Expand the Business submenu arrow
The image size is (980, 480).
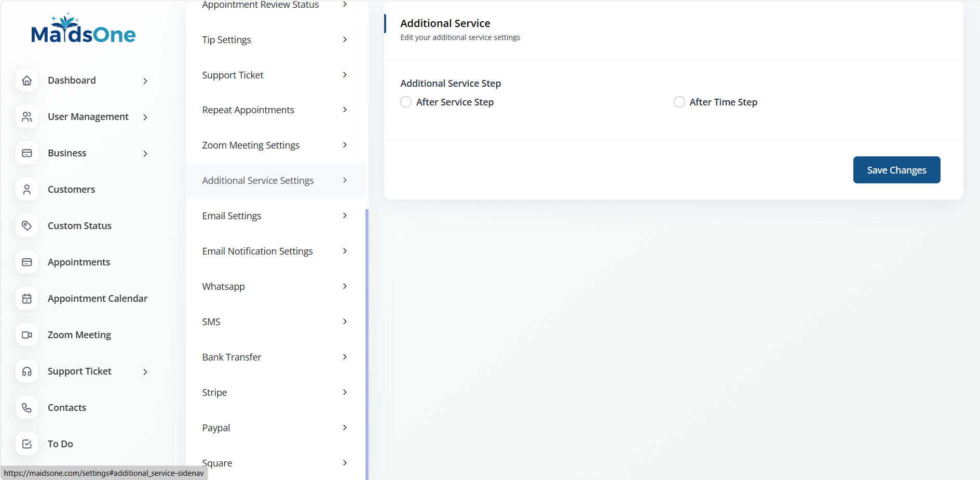(145, 154)
